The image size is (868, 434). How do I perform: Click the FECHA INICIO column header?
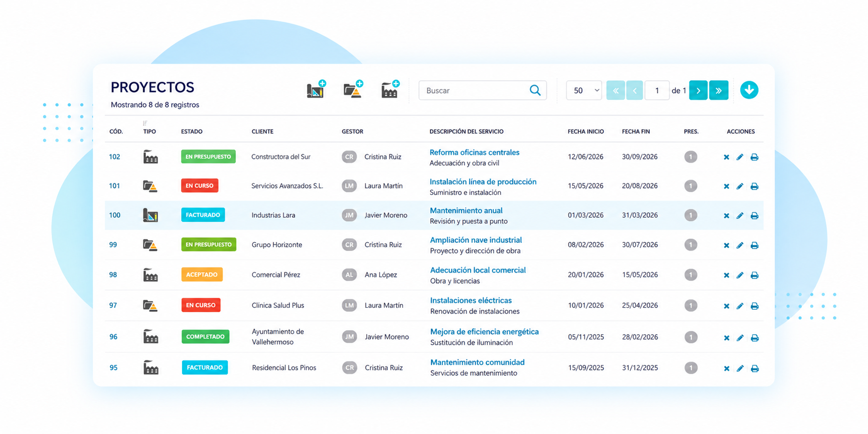(586, 132)
